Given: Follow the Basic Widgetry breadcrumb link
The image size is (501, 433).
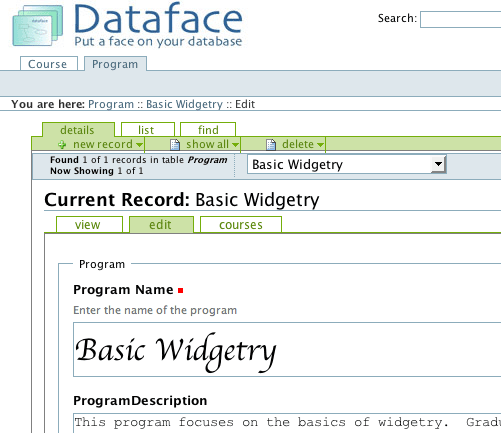Looking at the screenshot, I should (184, 104).
